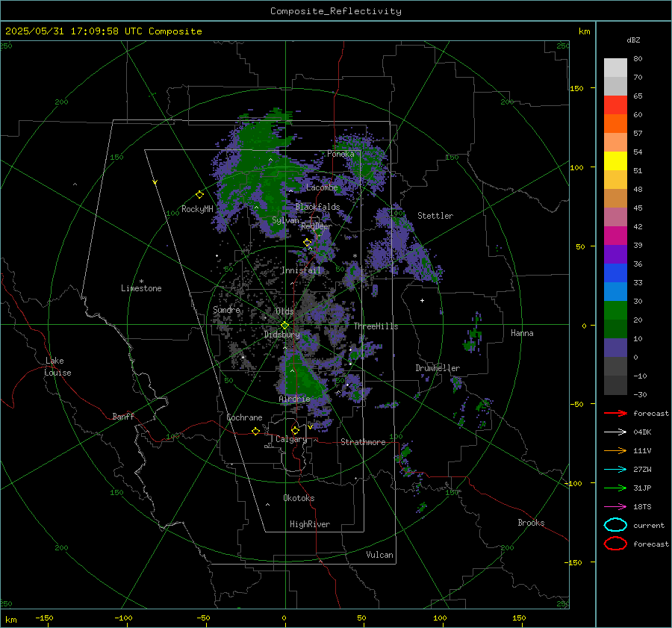Click the 65 dBZ red color swatch

(x=615, y=105)
